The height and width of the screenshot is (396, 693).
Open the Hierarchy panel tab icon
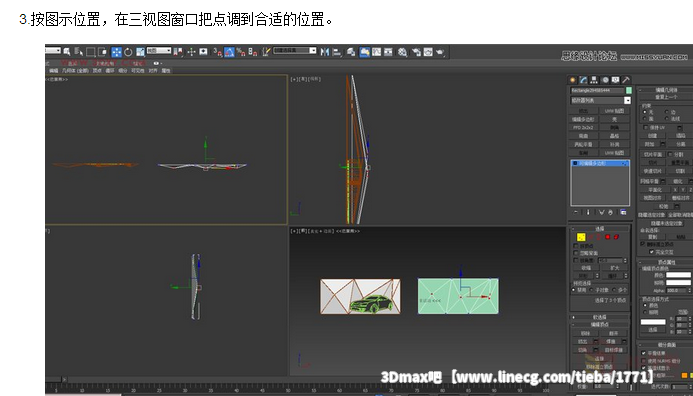(x=594, y=80)
